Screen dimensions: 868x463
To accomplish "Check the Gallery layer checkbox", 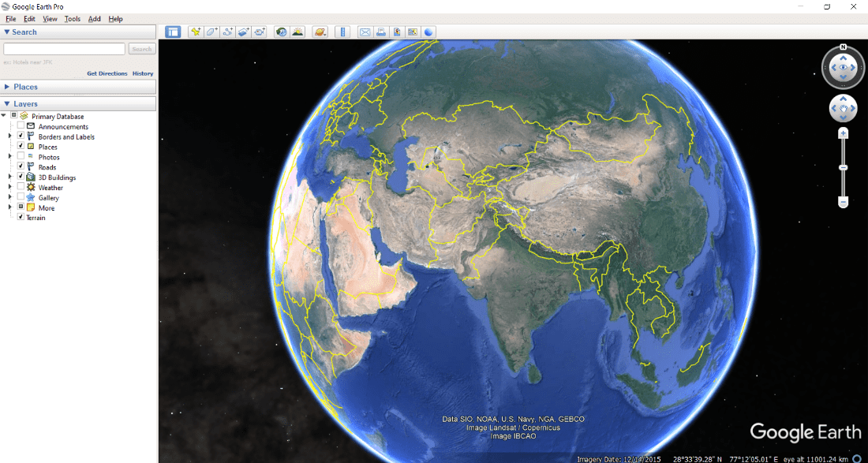I will [x=21, y=197].
